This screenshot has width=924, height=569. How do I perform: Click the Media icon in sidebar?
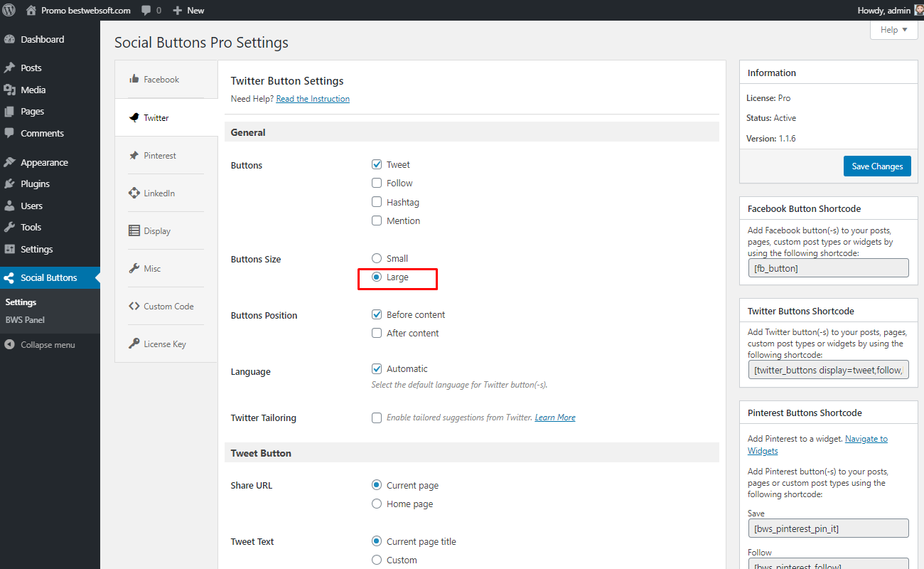click(9, 90)
